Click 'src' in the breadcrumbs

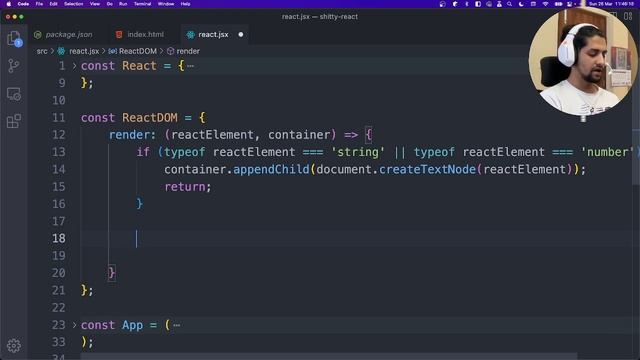point(42,51)
